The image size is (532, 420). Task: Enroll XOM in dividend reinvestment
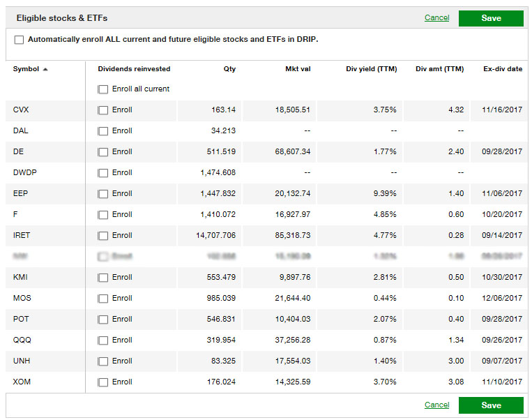(102, 382)
